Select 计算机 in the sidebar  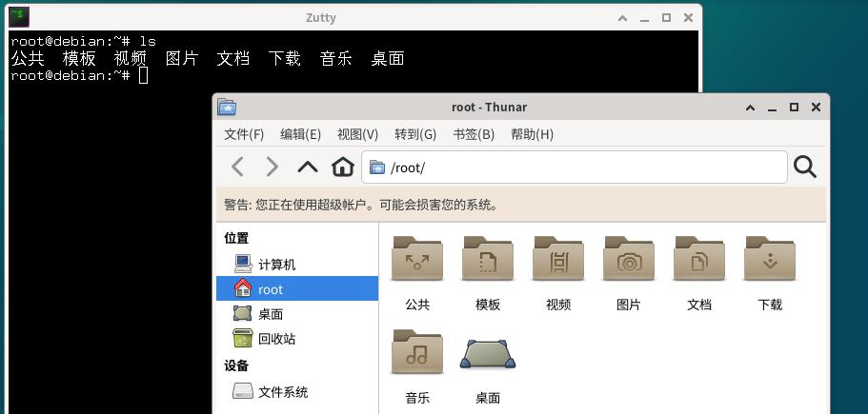[297, 265]
